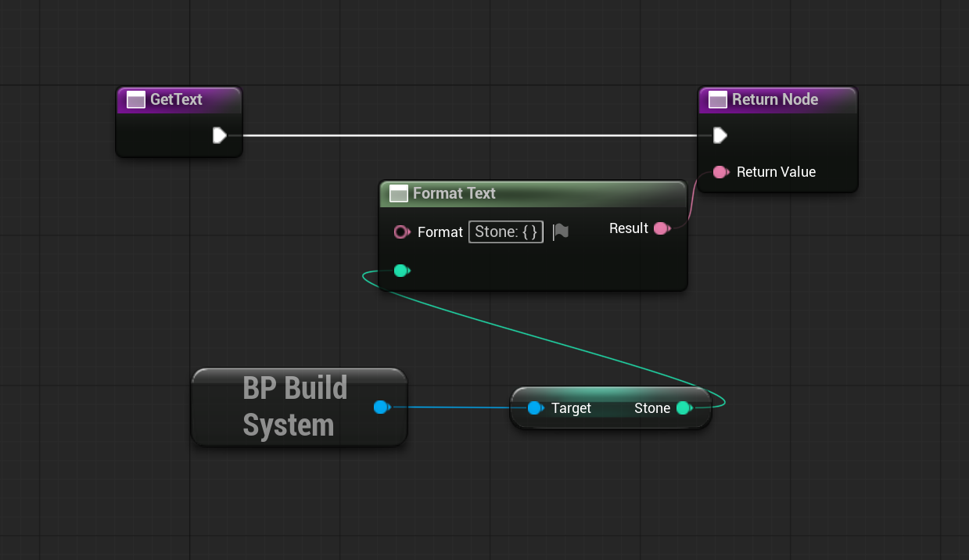Select the GetText node by its title
This screenshot has height=560, width=969.
[x=176, y=100]
